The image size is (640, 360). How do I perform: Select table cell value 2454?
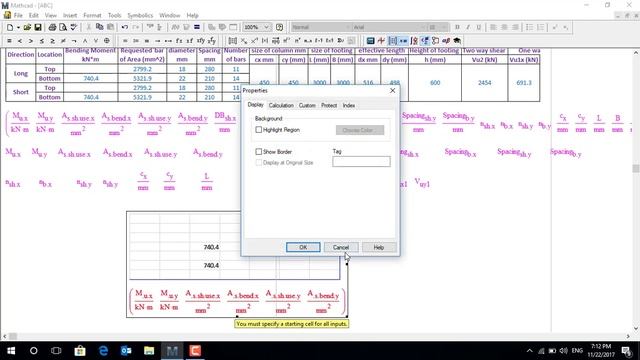coord(484,83)
